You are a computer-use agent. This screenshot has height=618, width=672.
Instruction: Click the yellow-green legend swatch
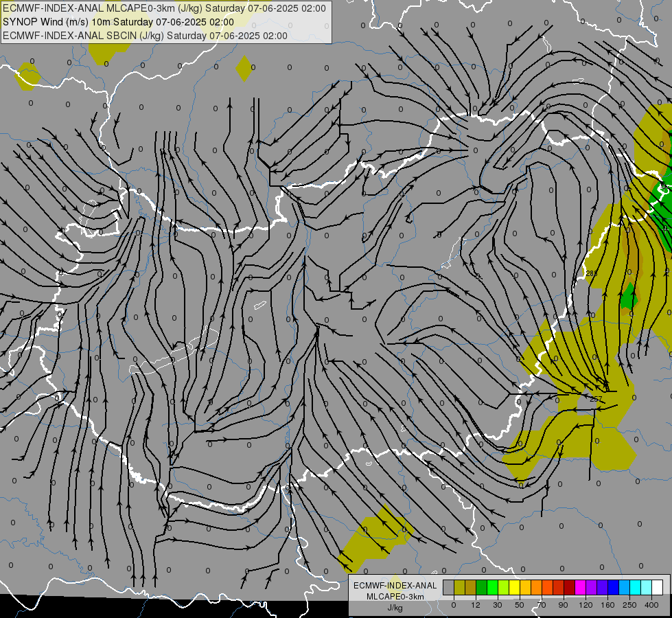(x=504, y=587)
